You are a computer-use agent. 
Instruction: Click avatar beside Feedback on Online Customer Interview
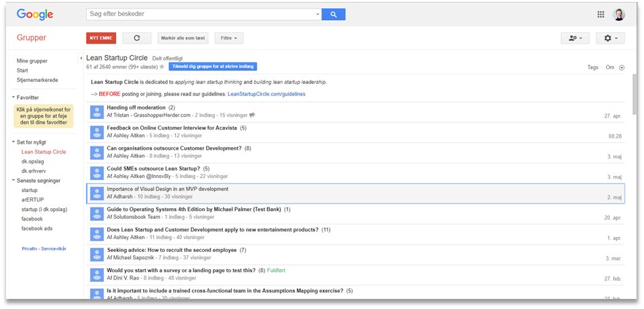(x=97, y=132)
